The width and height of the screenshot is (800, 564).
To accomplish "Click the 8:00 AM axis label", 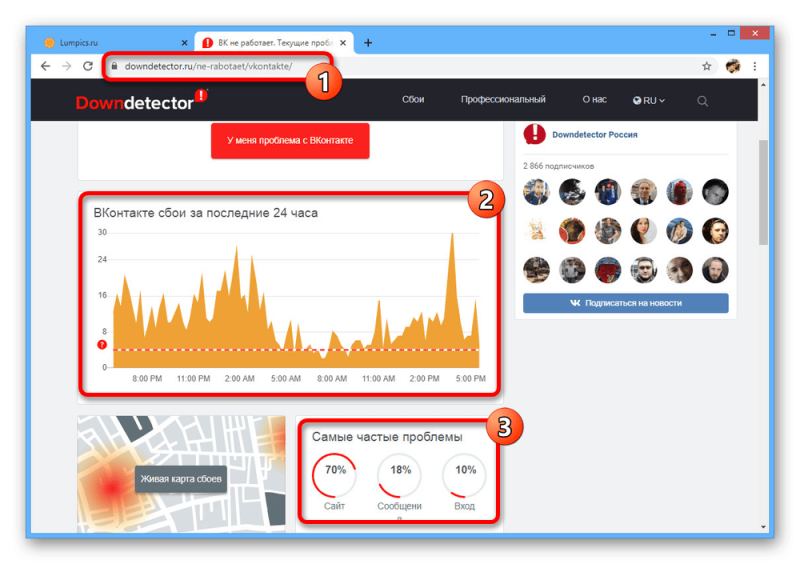I will pos(332,378).
